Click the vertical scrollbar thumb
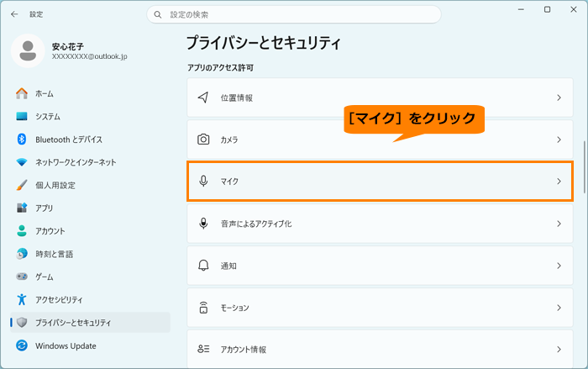The image size is (588, 369). coord(585,167)
